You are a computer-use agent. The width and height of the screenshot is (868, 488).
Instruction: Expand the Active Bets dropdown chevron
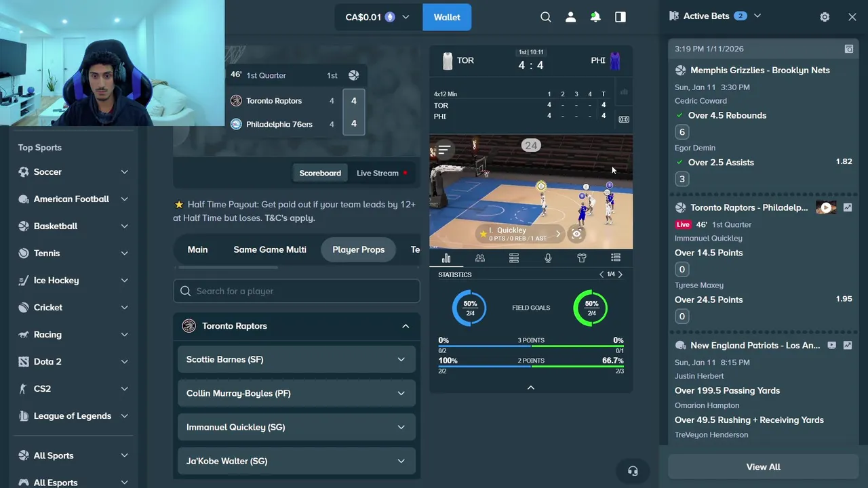tap(757, 16)
